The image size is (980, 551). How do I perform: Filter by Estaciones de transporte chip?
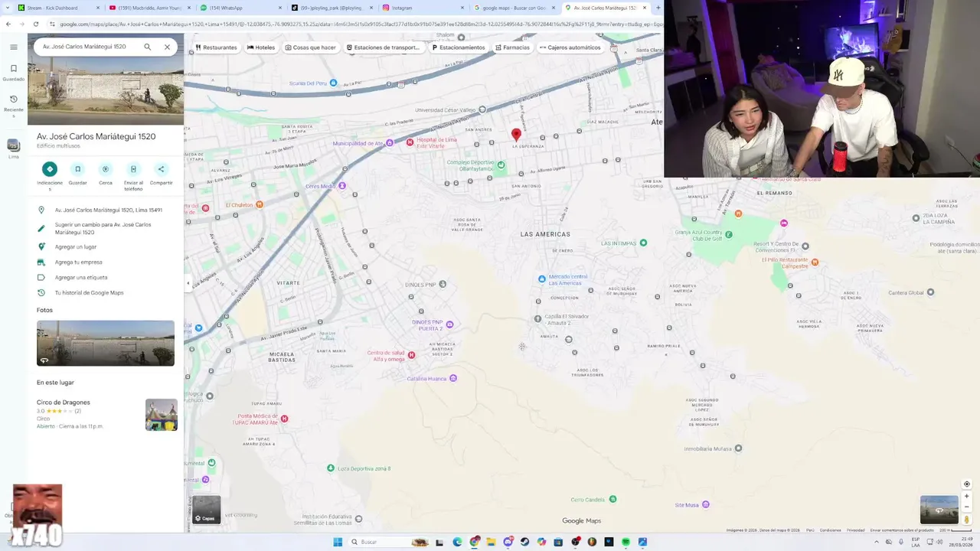(x=383, y=47)
